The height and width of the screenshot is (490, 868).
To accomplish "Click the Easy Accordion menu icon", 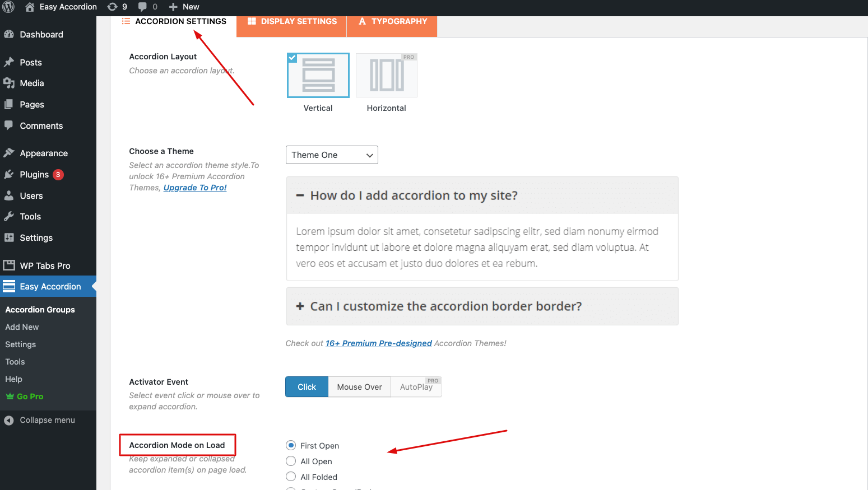I will [x=9, y=286].
